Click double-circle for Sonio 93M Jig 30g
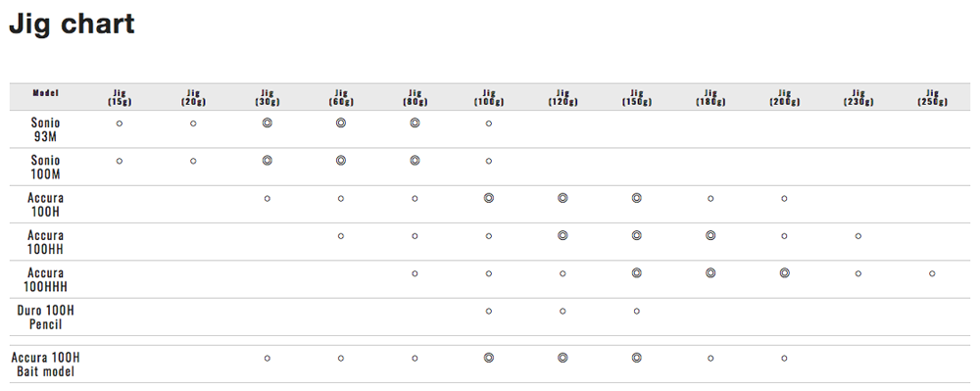Viewport: 980px width, 391px height. (267, 123)
